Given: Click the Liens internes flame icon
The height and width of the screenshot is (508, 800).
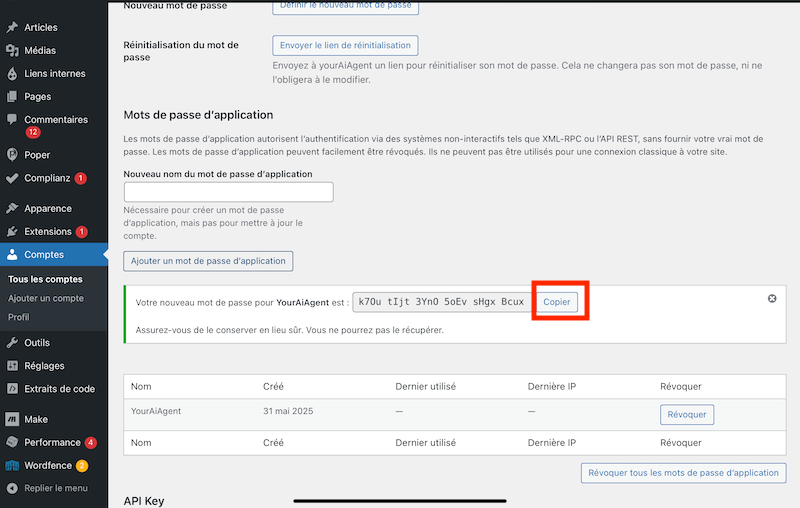Looking at the screenshot, I should (x=12, y=74).
